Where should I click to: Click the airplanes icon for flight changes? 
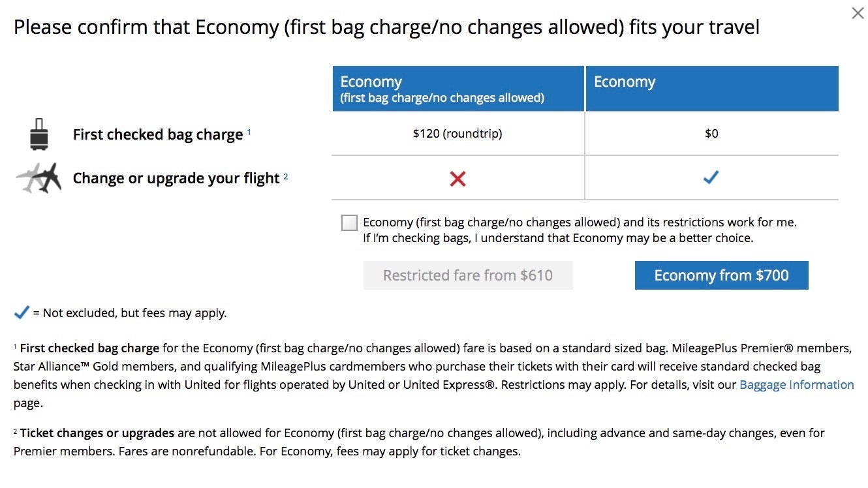(x=39, y=178)
